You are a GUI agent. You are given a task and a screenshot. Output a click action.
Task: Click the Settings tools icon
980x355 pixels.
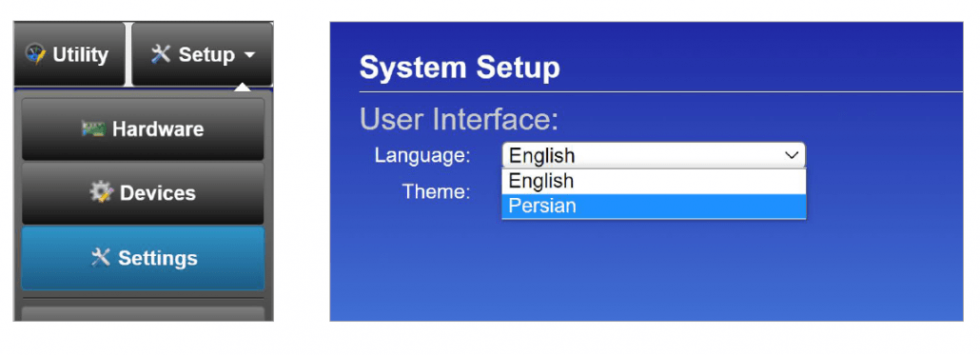100,258
